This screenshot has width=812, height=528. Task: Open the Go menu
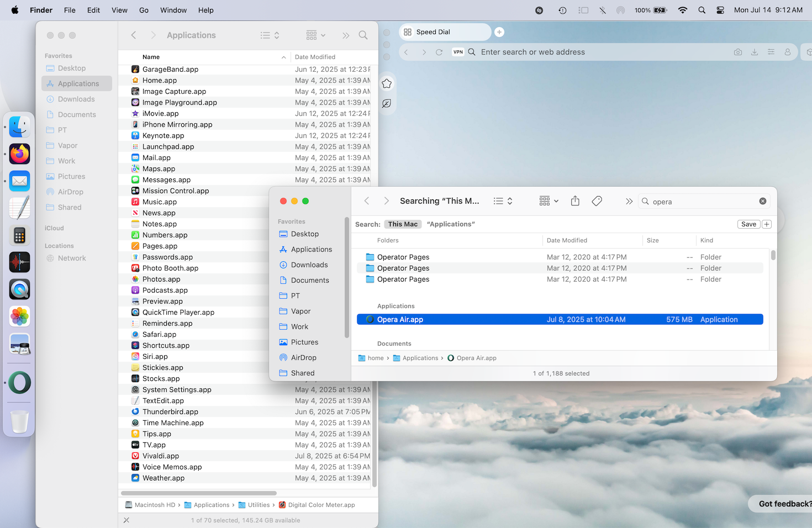144,10
